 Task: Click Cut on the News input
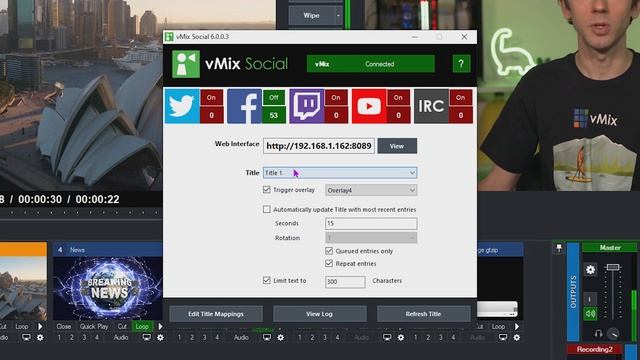(122, 327)
